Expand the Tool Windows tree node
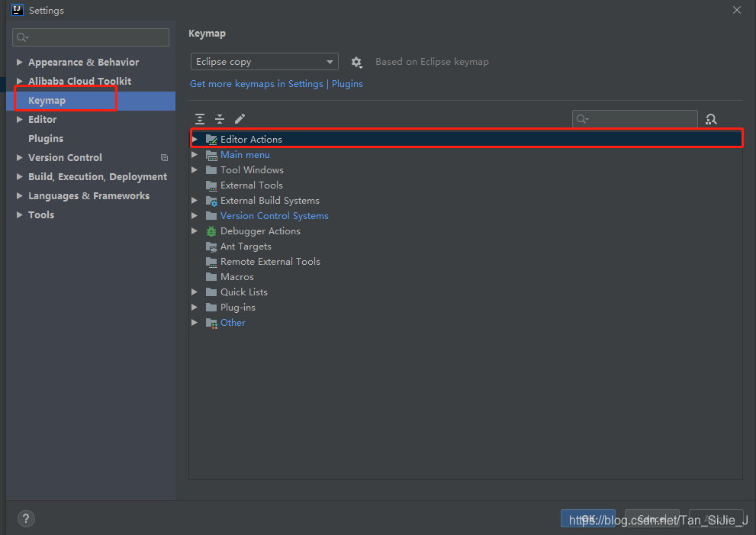This screenshot has height=535, width=756. click(195, 169)
